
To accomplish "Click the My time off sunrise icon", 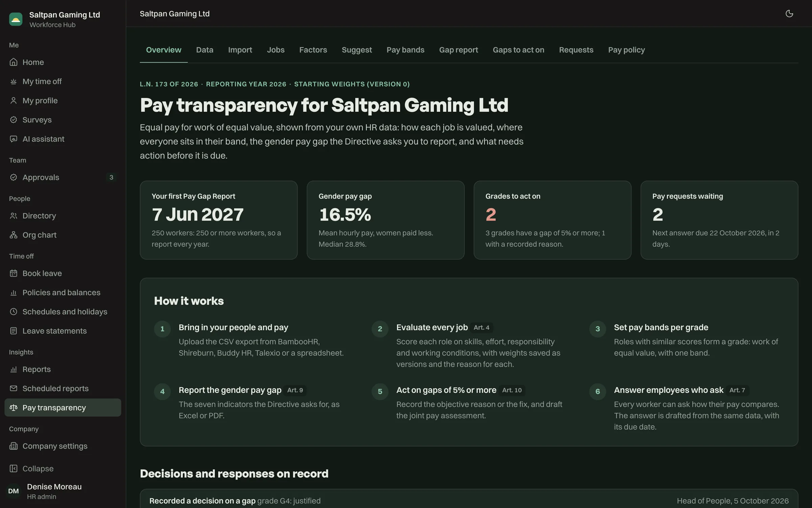I will 14,81.
